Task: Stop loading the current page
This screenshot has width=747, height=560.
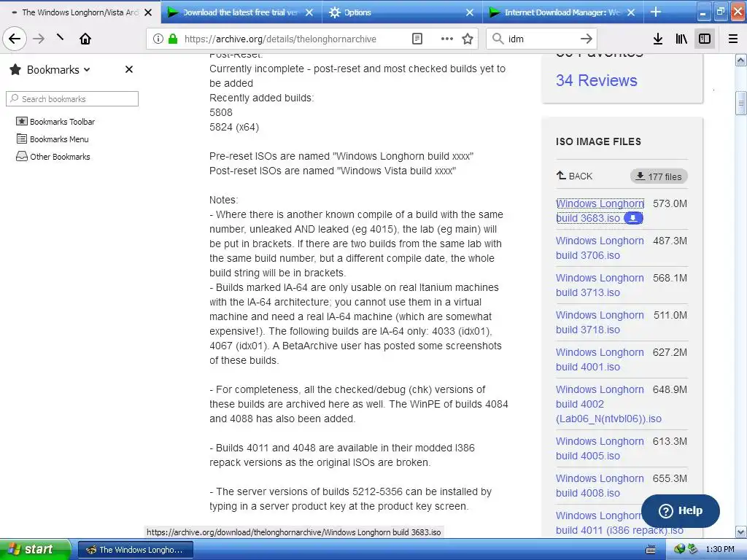Action: 60,38
